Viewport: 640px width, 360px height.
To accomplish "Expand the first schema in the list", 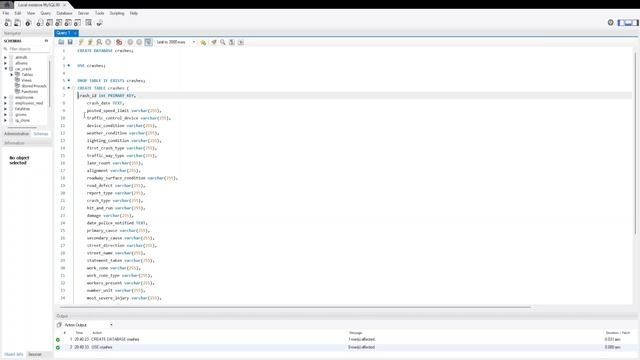I will click(x=6, y=58).
